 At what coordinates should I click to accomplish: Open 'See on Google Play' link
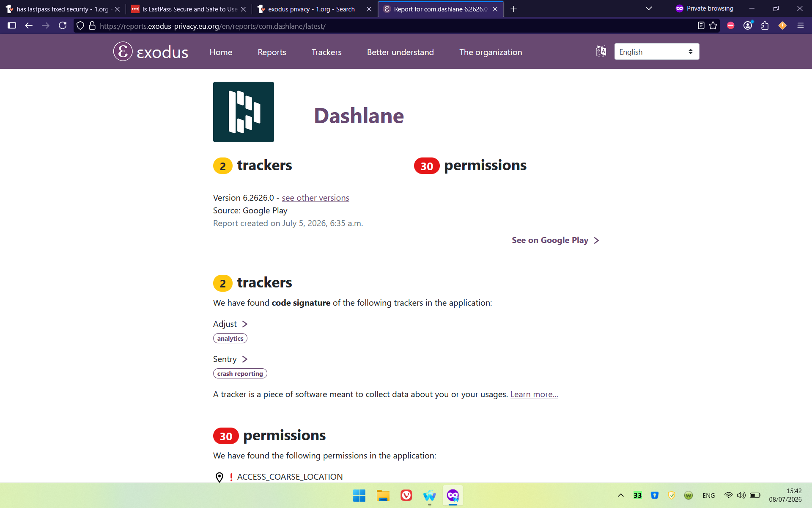(555, 240)
